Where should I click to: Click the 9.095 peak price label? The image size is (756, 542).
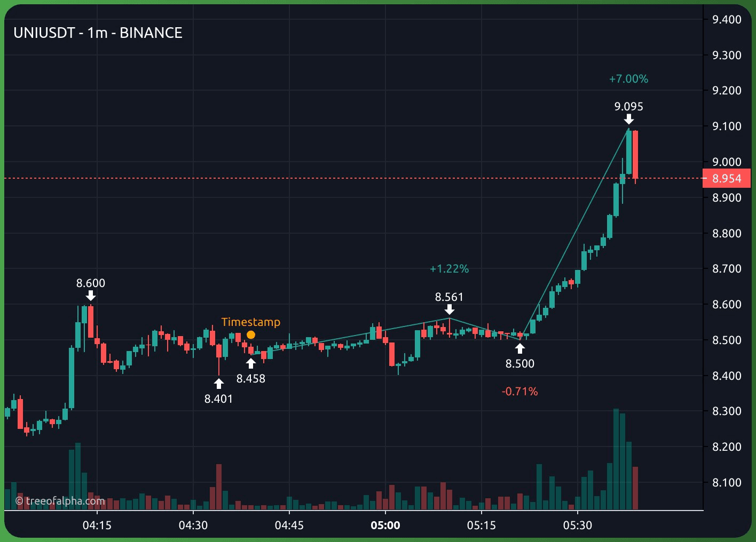point(629,107)
